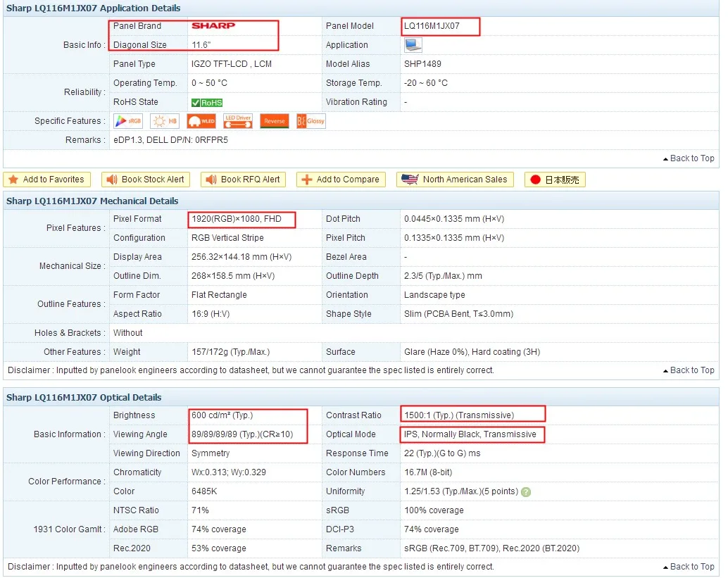Click the laptop Application icon
This screenshot has height=578, width=728.
[413, 45]
